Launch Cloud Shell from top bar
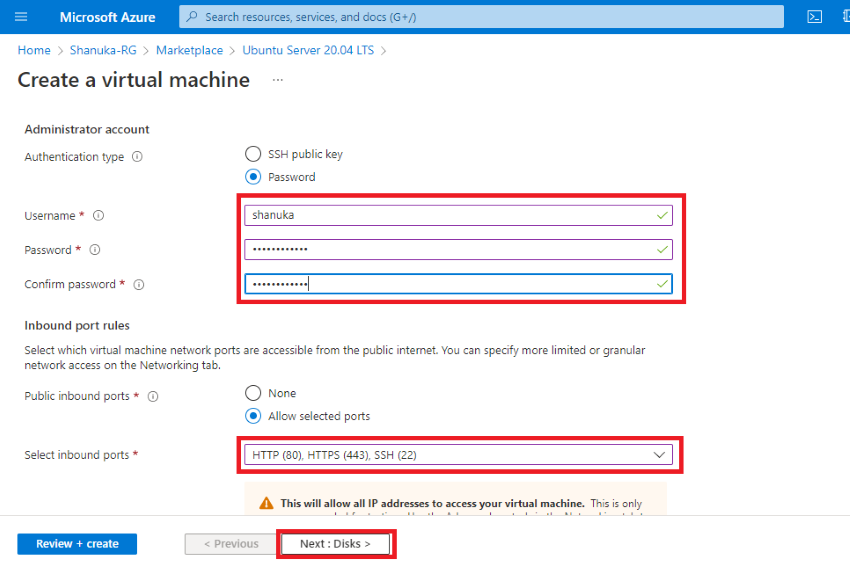 (814, 17)
